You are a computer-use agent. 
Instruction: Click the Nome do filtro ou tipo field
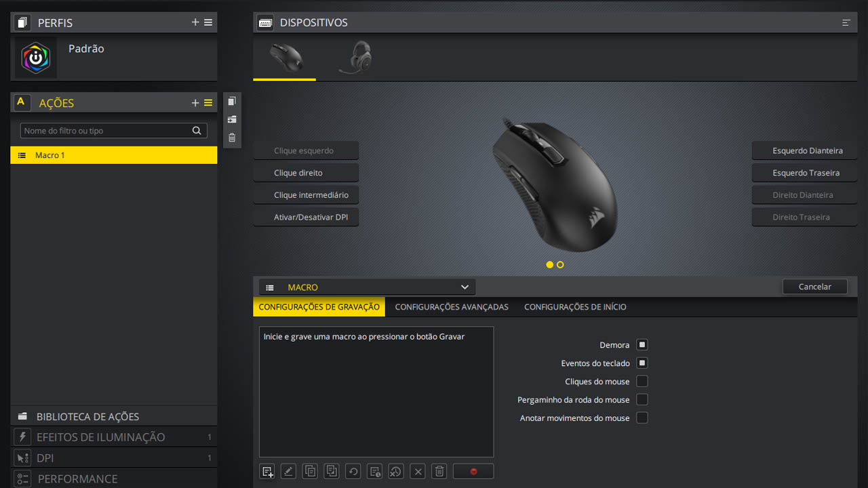pos(113,131)
